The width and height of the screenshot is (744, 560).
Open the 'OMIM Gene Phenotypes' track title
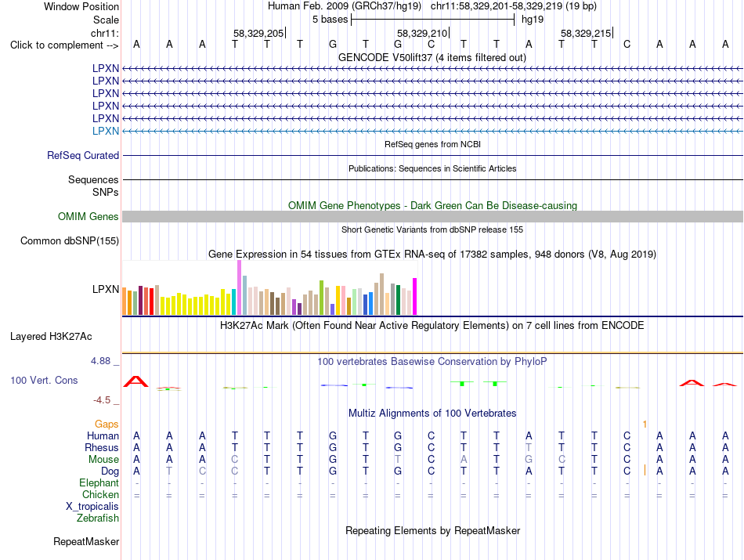click(x=432, y=205)
